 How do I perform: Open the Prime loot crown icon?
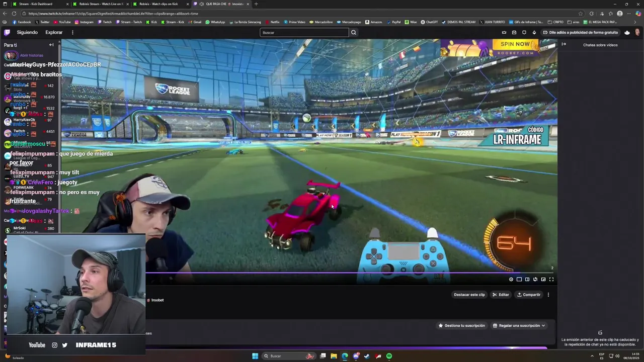(504, 32)
